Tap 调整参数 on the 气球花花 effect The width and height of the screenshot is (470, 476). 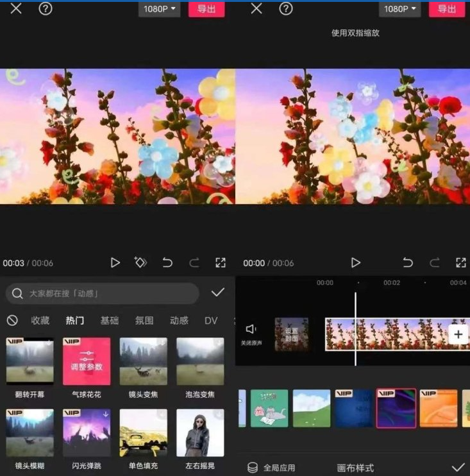pos(87,361)
